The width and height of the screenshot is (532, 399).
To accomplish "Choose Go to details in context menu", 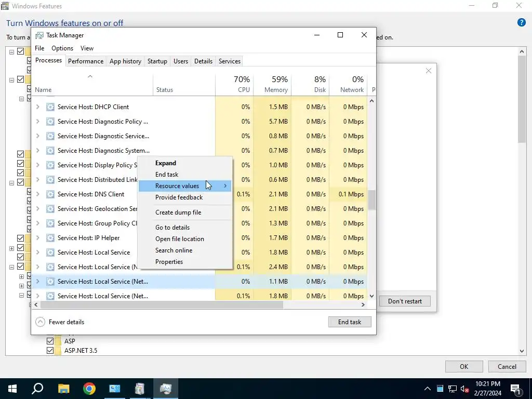I will (x=185, y=228).
